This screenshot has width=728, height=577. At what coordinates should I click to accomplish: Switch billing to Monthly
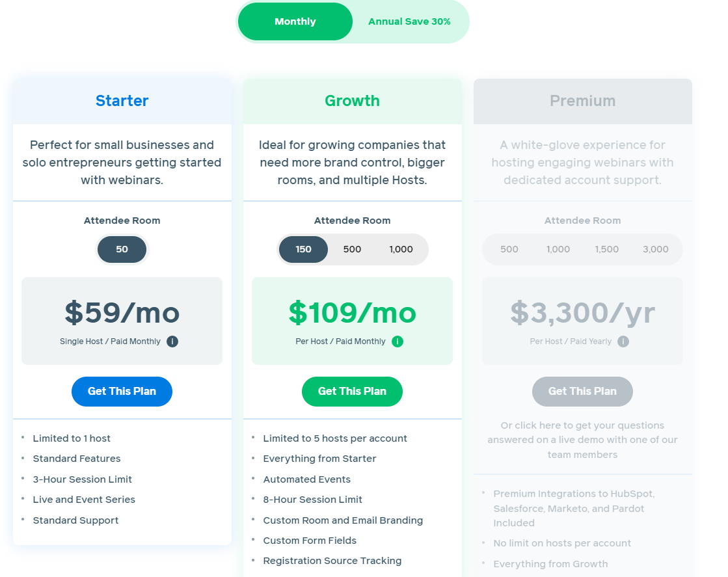click(295, 21)
